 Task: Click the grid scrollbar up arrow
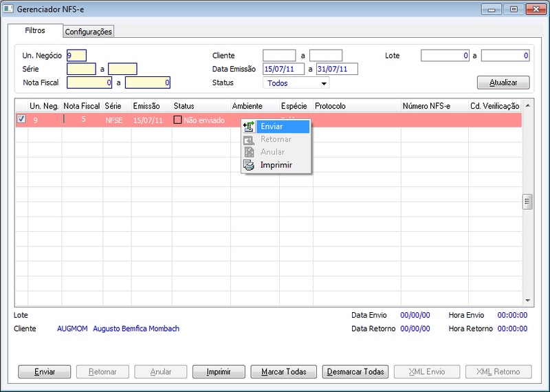coord(527,106)
